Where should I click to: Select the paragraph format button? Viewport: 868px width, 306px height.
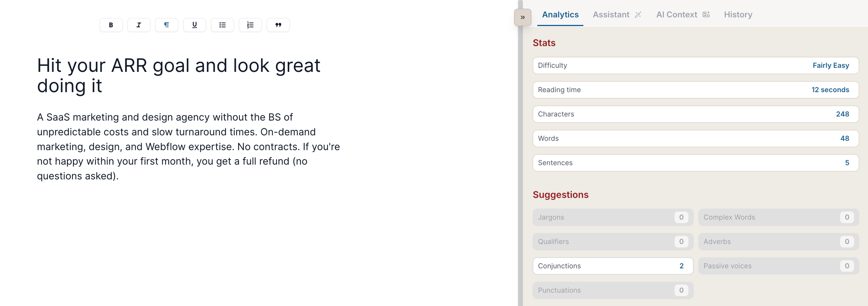click(167, 25)
